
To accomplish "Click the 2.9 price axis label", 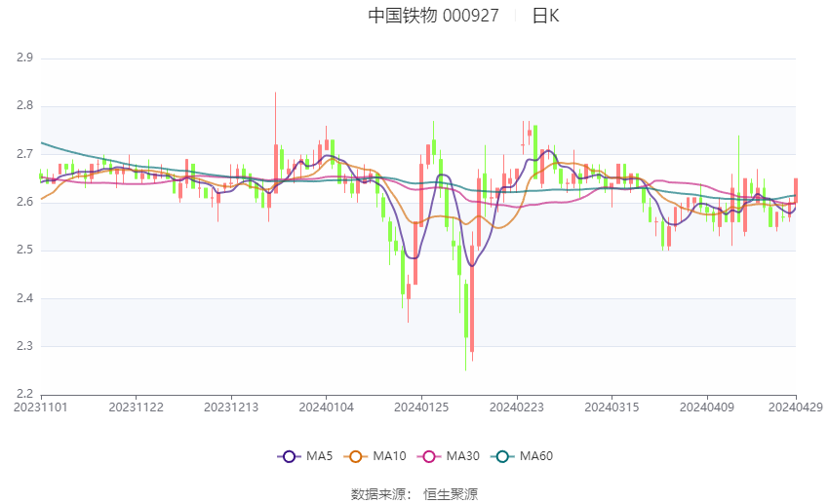I will (24, 58).
